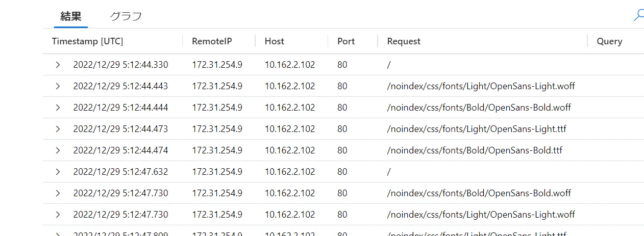Click the Port column header
This screenshot has width=644, height=236.
[x=346, y=41]
